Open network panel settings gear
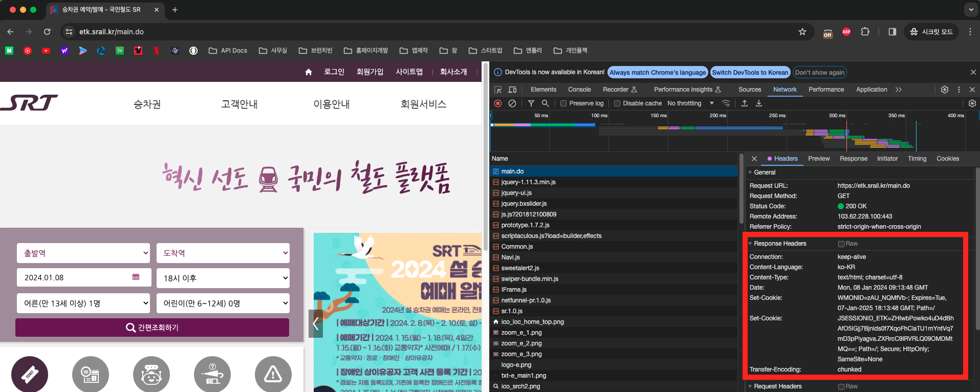The image size is (980, 392). pyautogui.click(x=972, y=103)
